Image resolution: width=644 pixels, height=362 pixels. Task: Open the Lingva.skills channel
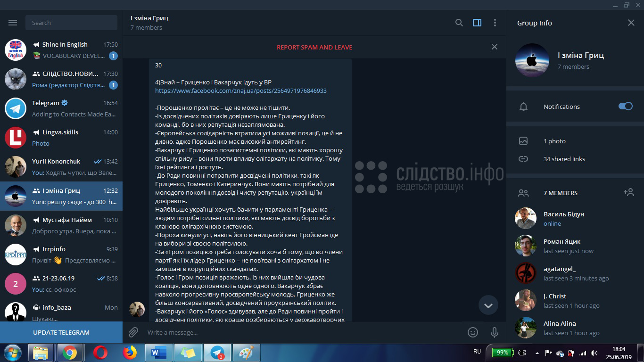pyautogui.click(x=61, y=138)
